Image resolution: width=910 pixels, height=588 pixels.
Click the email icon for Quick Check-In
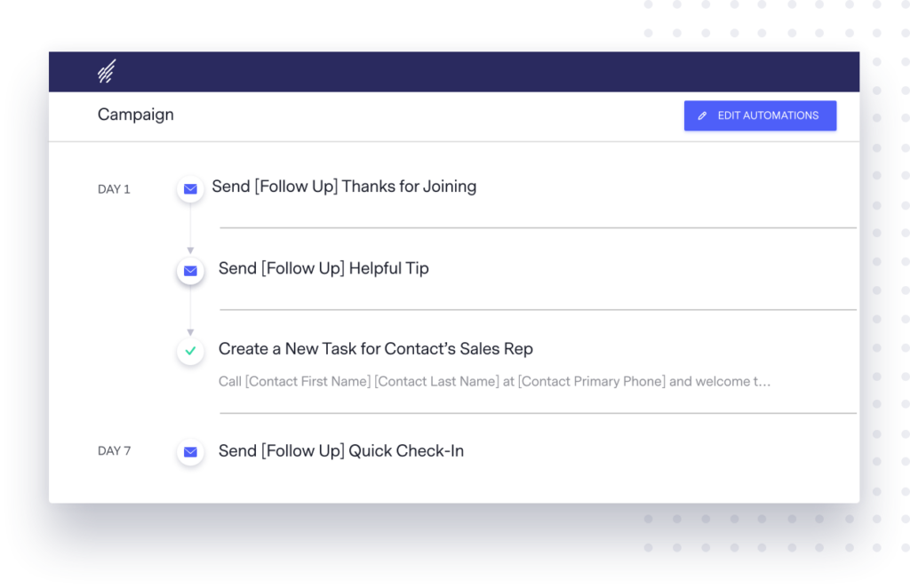[x=190, y=452]
